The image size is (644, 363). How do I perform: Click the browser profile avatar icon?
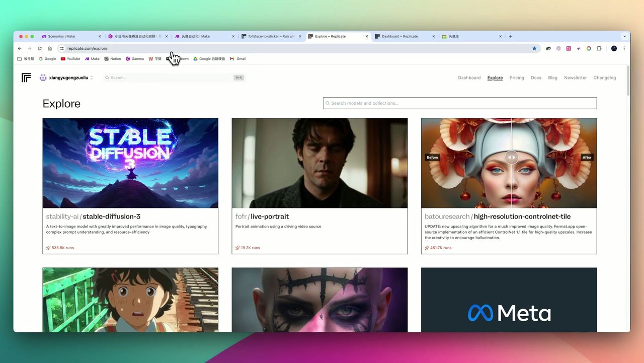[614, 48]
